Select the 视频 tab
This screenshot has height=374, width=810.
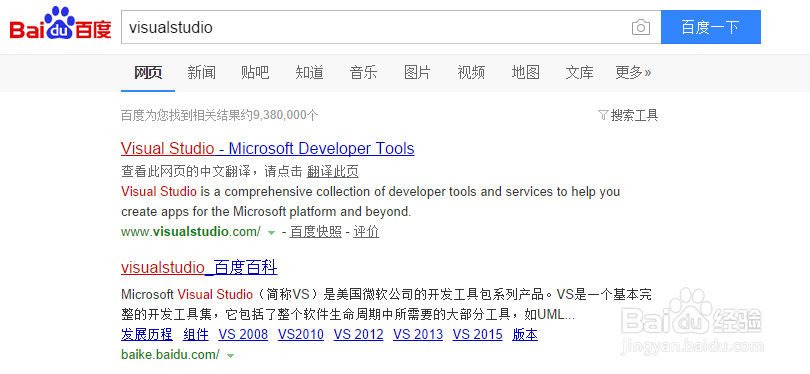(471, 73)
